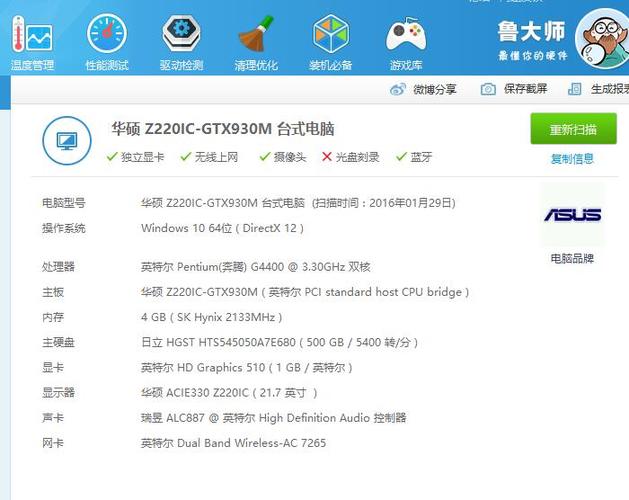Open the 游戏库 game library controller
629x500 pixels.
(x=406, y=43)
